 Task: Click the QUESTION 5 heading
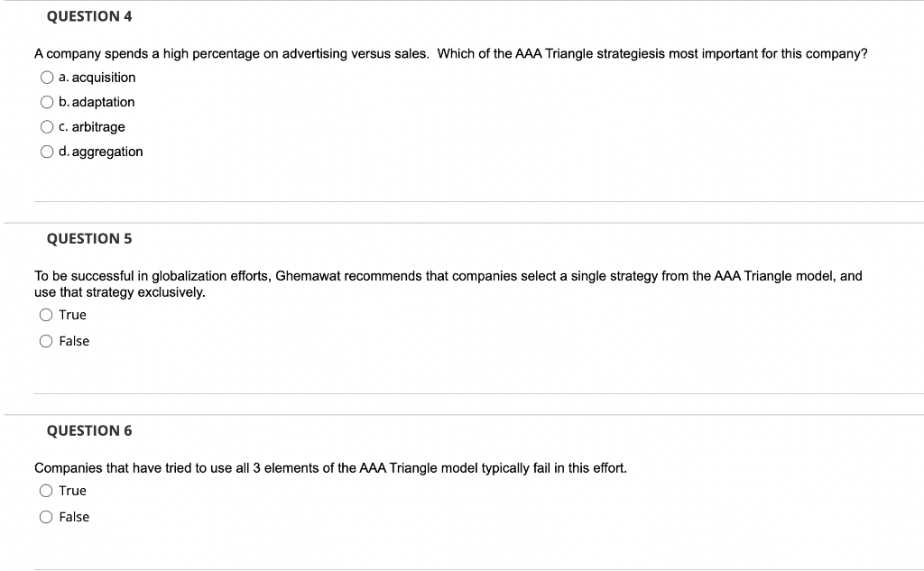(89, 238)
